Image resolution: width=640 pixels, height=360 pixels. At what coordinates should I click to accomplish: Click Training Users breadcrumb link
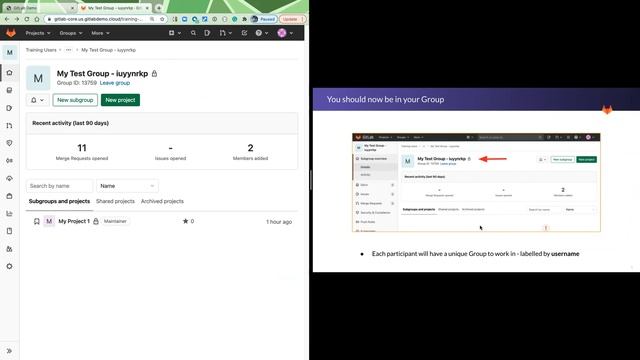pos(41,50)
